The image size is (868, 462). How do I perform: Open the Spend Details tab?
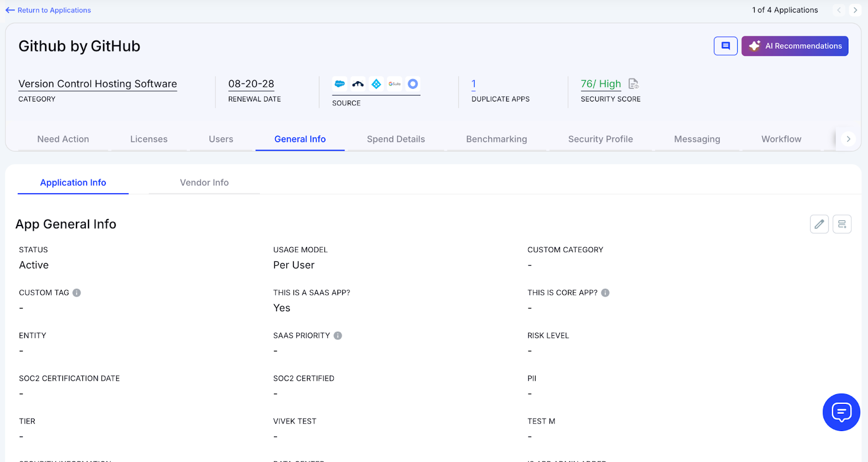pos(396,139)
